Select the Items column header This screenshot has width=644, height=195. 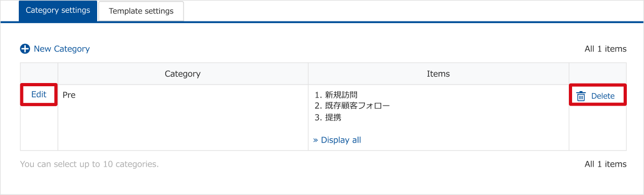(x=438, y=74)
